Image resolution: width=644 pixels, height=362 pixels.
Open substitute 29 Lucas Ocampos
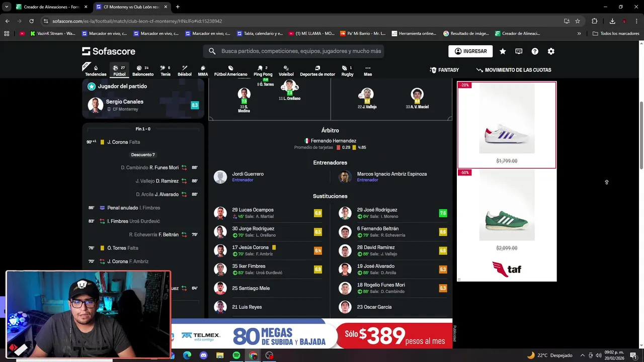[268, 213]
